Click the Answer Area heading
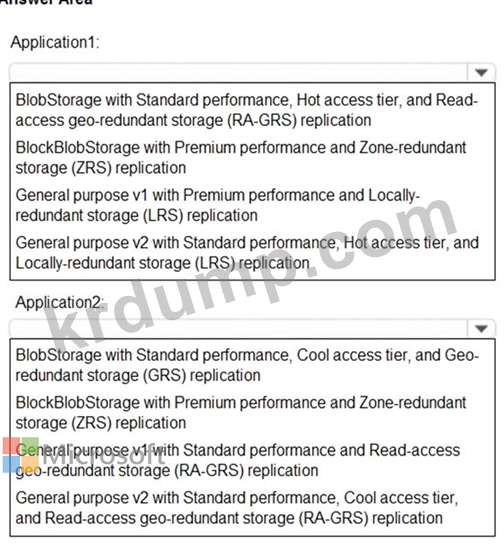The image size is (504, 548). [x=46, y=2]
